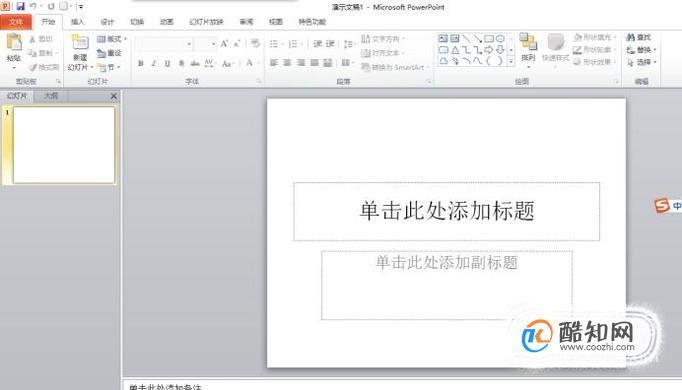
Task: Click the Bullets list icon
Action: 274,44
